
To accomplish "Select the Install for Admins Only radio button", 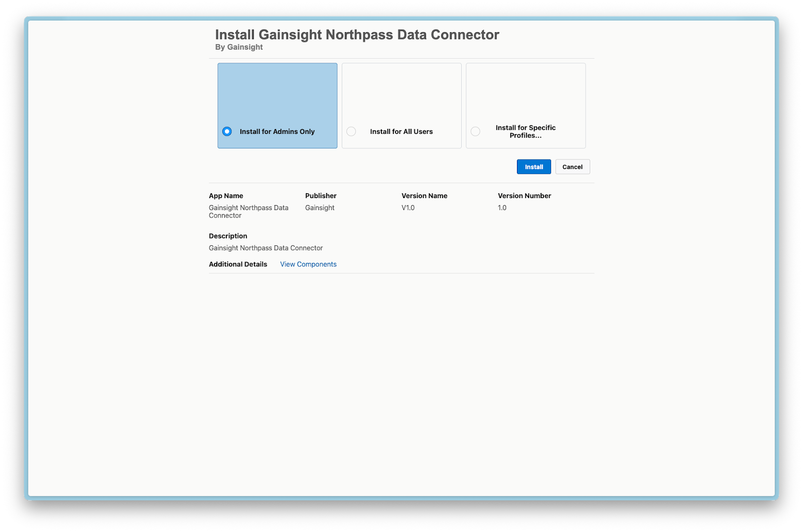I will 227,131.
